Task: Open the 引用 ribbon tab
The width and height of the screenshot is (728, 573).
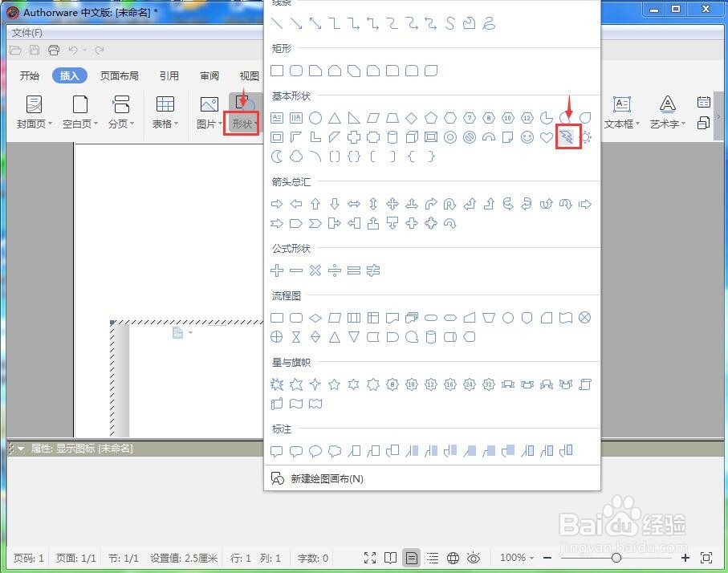Action: pos(169,75)
